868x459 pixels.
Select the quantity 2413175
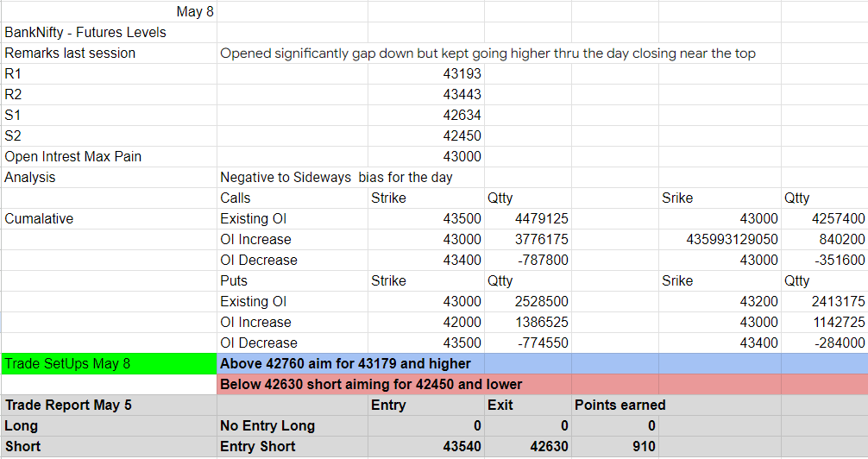(x=824, y=302)
